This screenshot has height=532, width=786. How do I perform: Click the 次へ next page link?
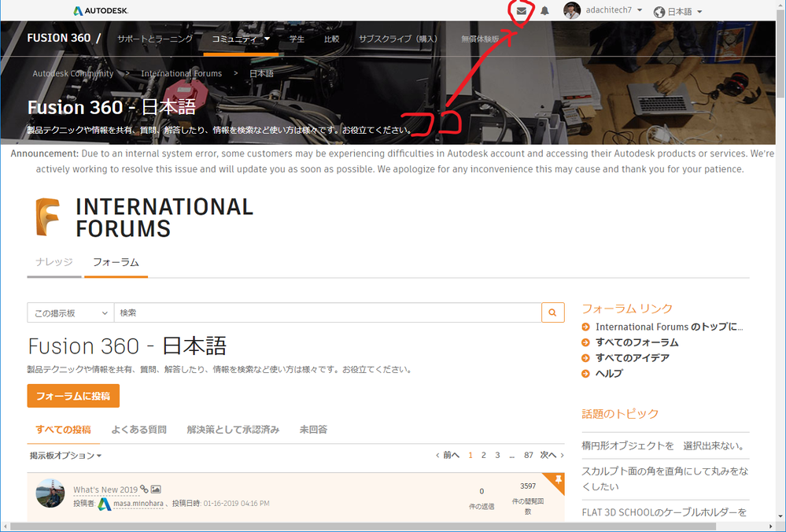point(552,456)
